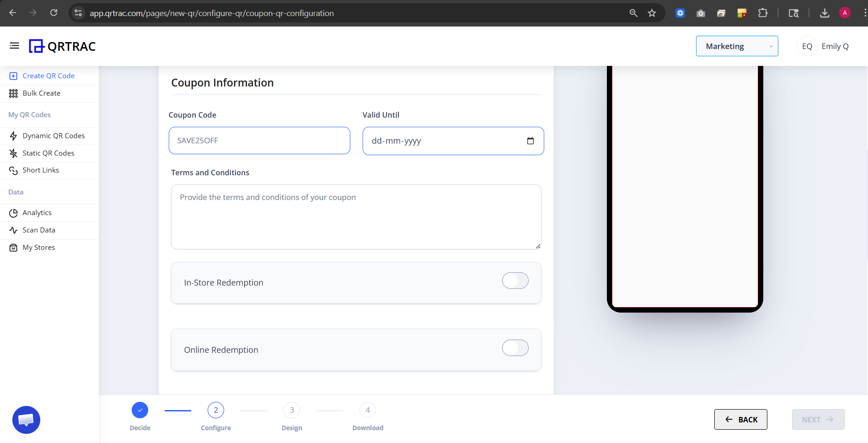View Scan Data

pyautogui.click(x=39, y=230)
